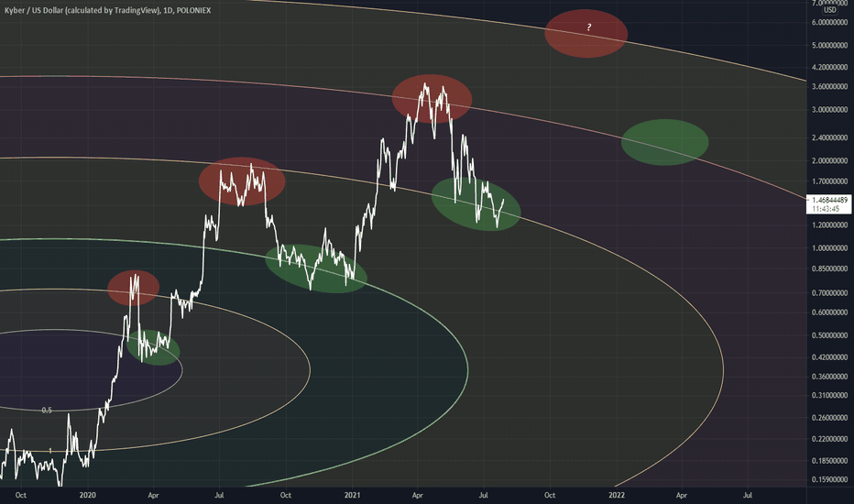Click the 0.60000000 price axis label

[829, 312]
